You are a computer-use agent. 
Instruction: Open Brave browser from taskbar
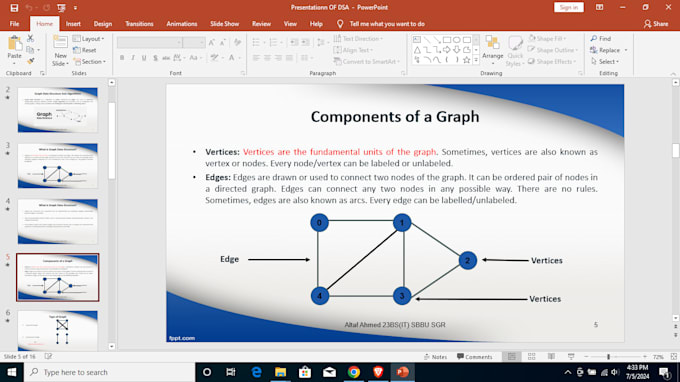point(378,372)
